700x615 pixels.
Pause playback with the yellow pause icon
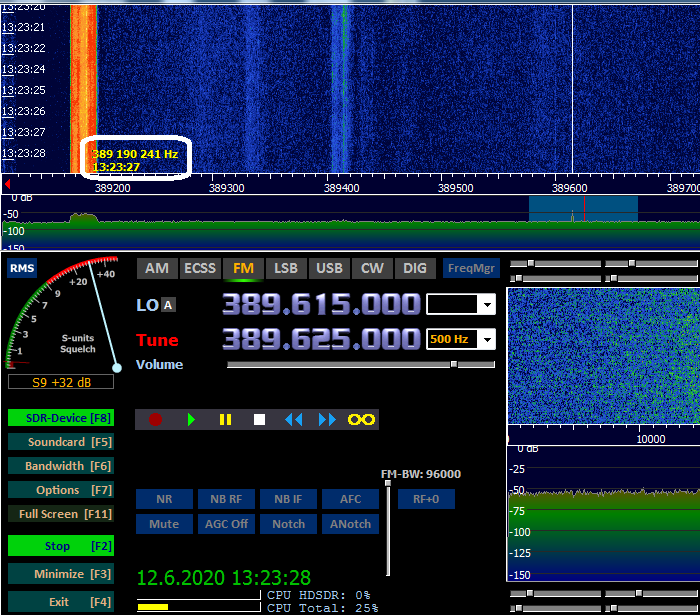point(225,420)
